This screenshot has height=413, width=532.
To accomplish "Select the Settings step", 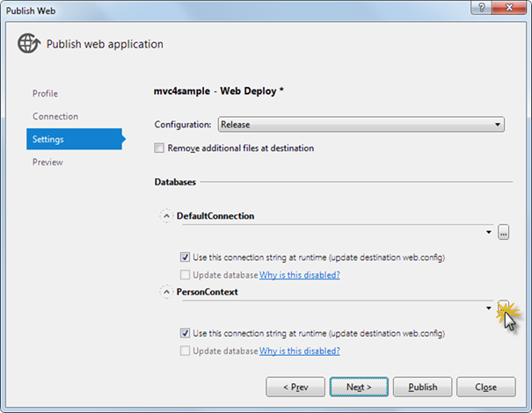I will tap(75, 139).
